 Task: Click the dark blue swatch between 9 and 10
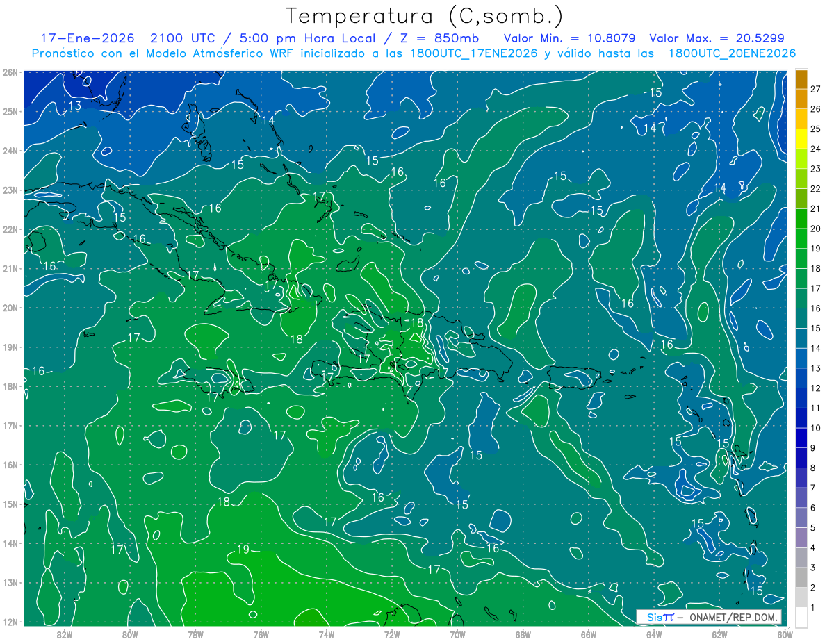[x=802, y=439]
